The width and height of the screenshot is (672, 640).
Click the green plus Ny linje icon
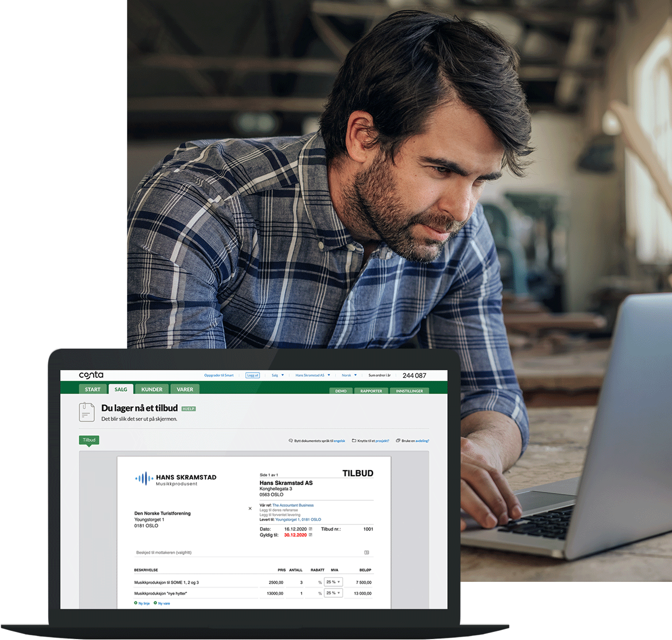(136, 603)
